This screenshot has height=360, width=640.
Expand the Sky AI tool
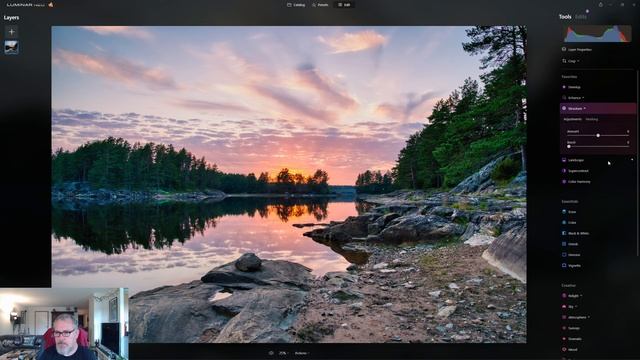pos(572,307)
